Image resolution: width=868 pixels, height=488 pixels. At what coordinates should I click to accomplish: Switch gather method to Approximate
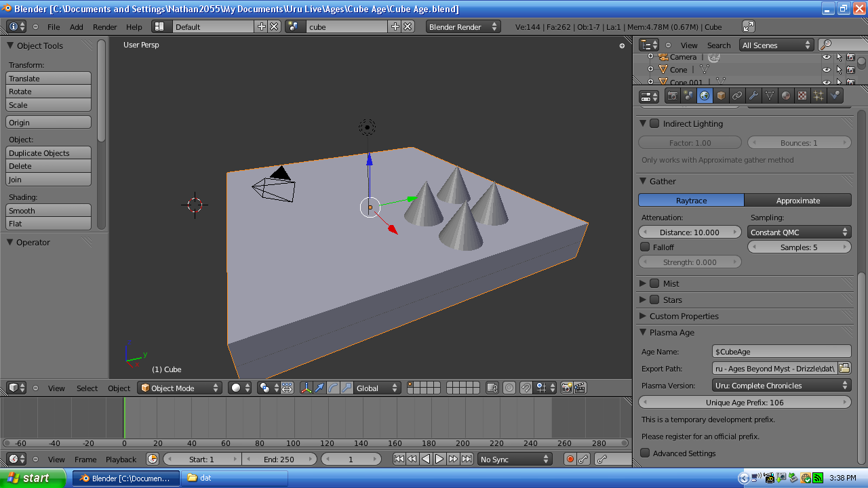click(798, 200)
